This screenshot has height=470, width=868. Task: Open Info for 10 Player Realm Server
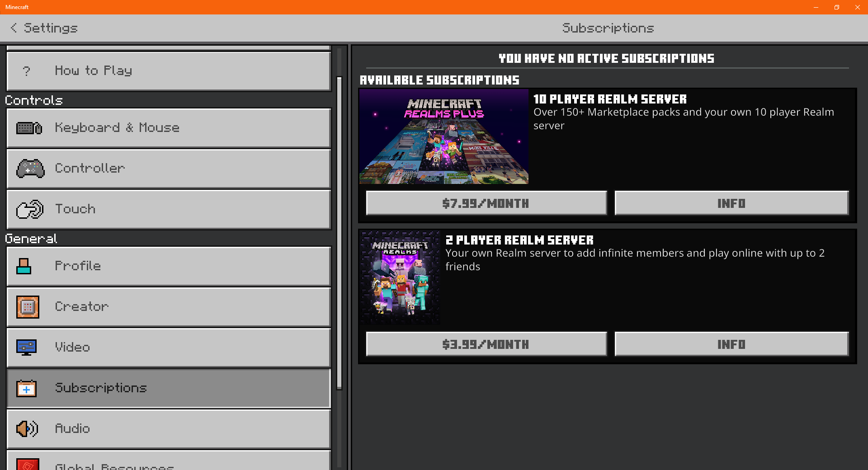pos(731,203)
